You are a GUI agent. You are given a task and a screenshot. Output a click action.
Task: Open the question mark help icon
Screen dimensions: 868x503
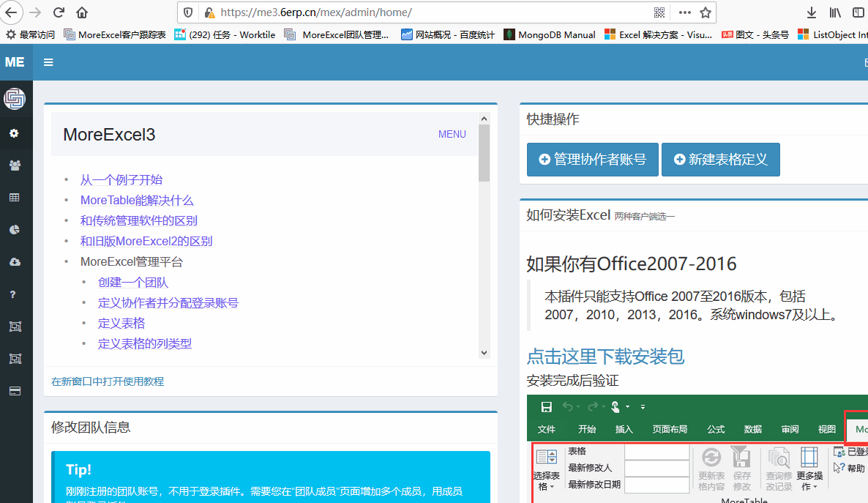14,294
